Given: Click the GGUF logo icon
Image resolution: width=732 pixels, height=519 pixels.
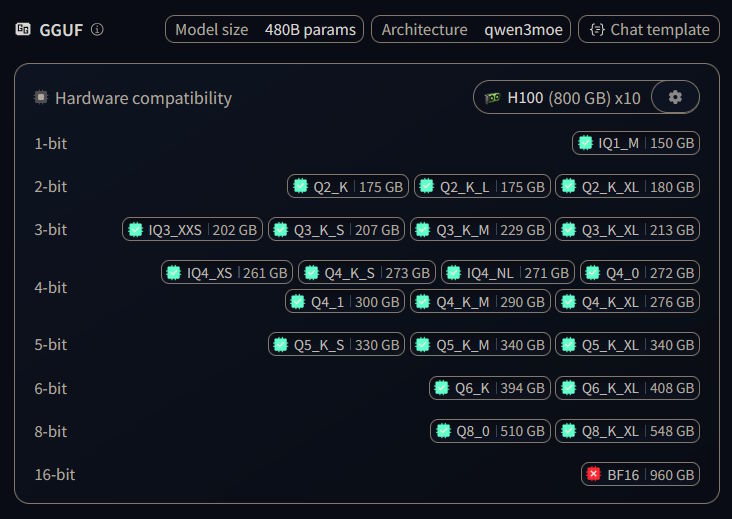Looking at the screenshot, I should click(x=22, y=29).
